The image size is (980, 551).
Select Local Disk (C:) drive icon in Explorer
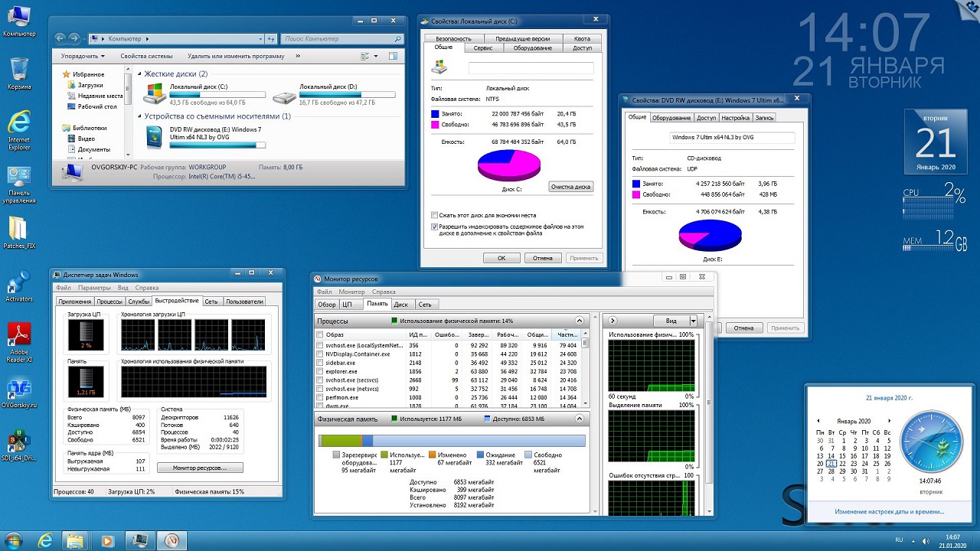pyautogui.click(x=155, y=93)
